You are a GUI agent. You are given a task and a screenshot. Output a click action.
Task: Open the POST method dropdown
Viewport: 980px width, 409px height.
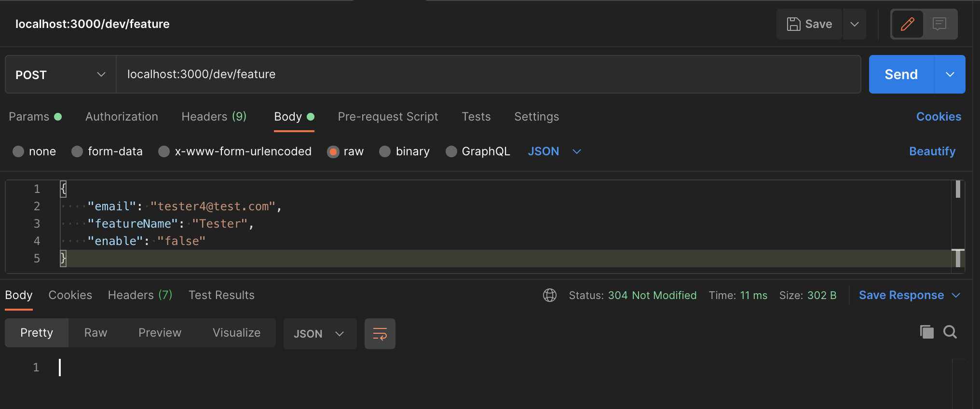[61, 74]
